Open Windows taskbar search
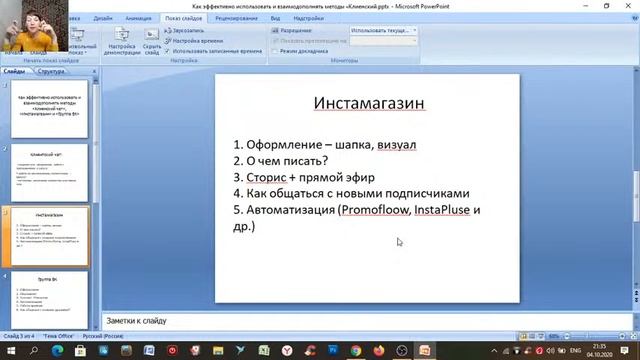Viewport: 640px width, 360px height. (34, 351)
